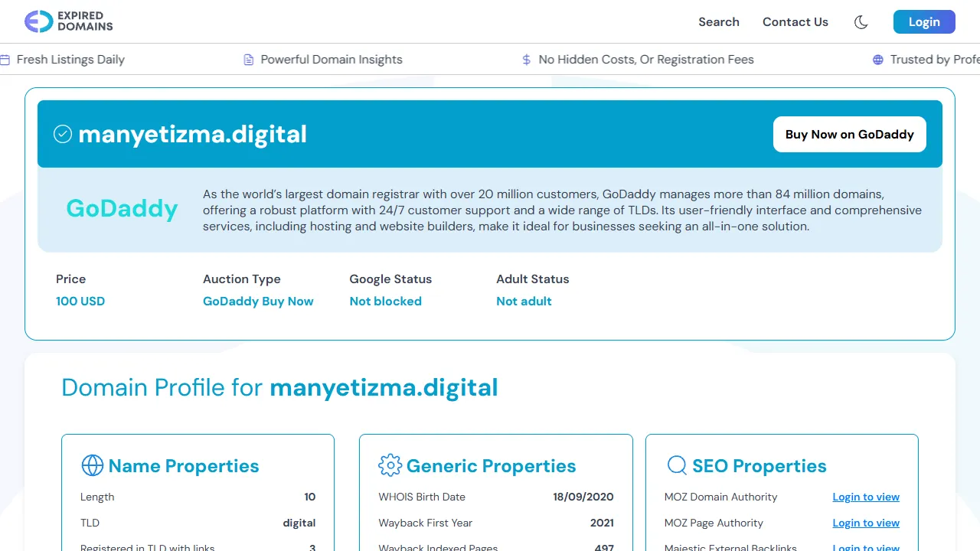The image size is (980, 551).
Task: Click the dollar icon beside No Hidden Costs
Action: [526, 59]
